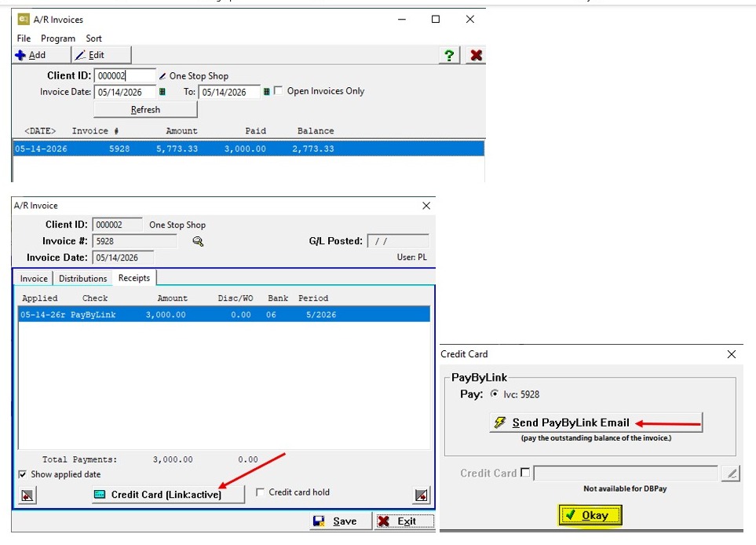Image resolution: width=756 pixels, height=545 pixels.
Task: Click Exit in the A/R Invoice window
Action: pos(405,521)
